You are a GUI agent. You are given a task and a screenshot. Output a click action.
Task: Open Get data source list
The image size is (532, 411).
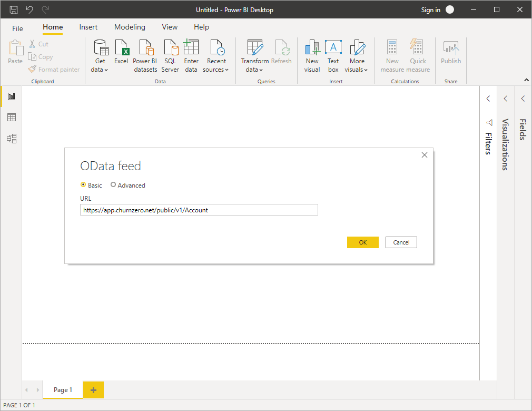tap(100, 56)
